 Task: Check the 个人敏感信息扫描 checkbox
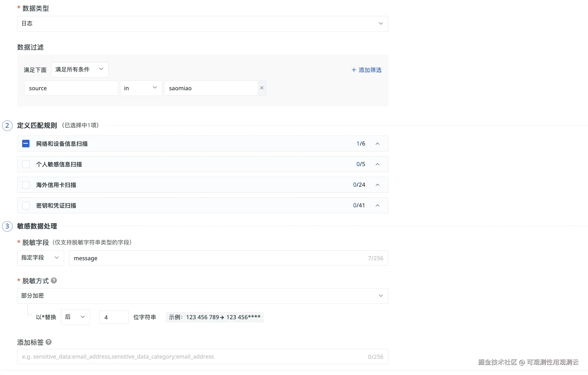[26, 164]
